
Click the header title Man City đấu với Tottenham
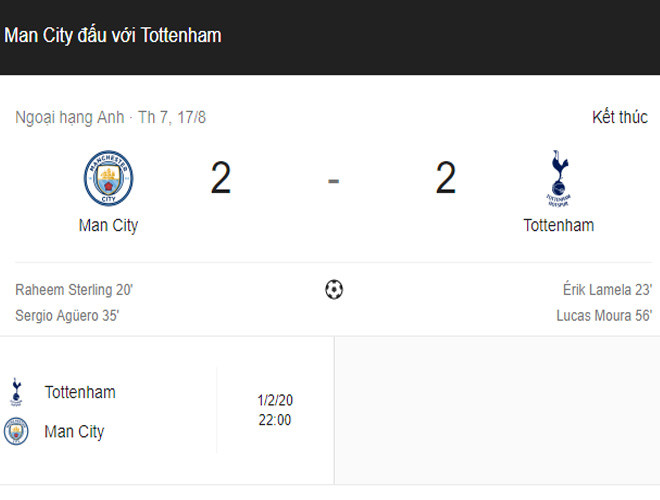point(113,36)
